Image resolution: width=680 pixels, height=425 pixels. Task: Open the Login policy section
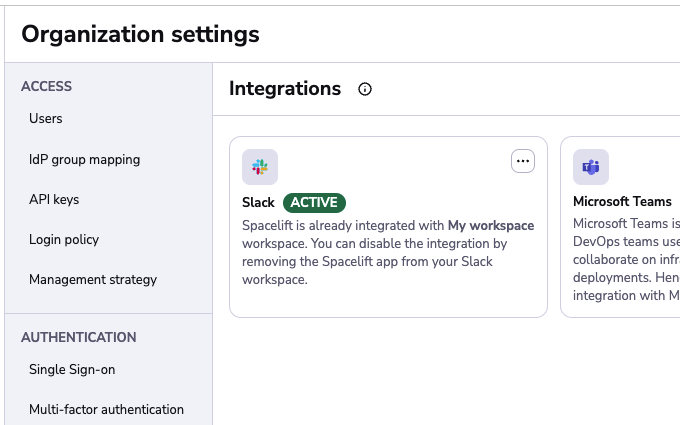tap(64, 239)
